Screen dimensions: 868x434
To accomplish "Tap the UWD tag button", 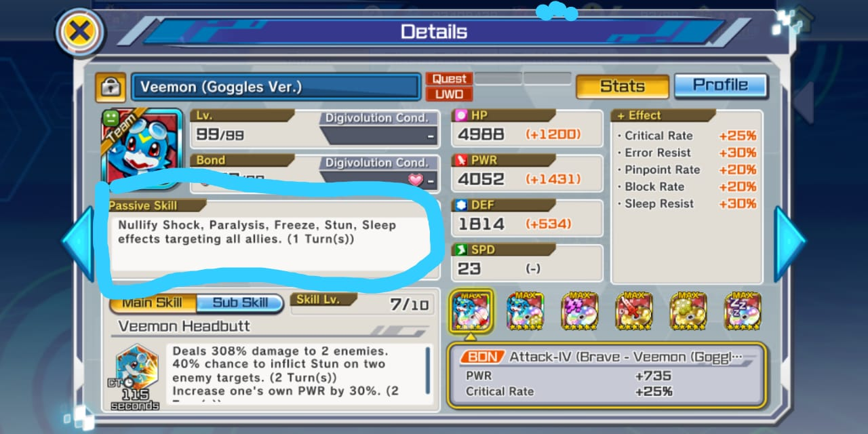I will click(x=449, y=94).
